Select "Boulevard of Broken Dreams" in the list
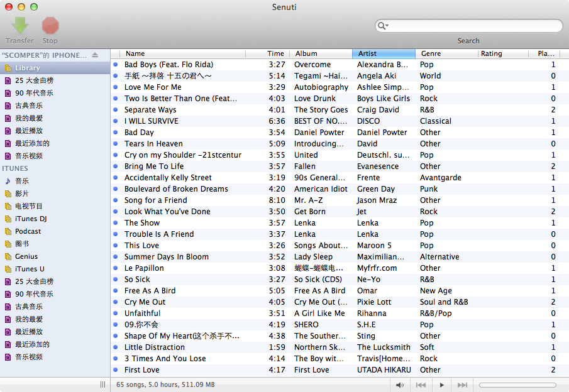569x392 pixels. (177, 189)
